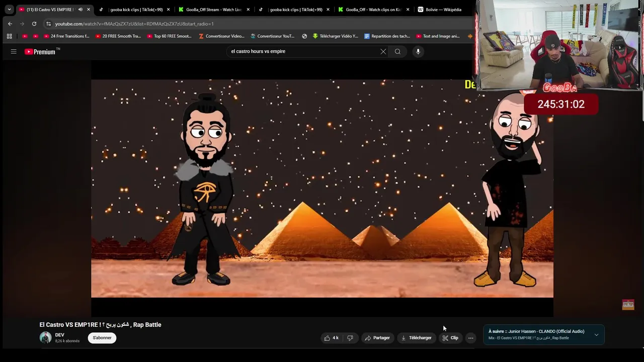Image resolution: width=644 pixels, height=362 pixels.
Task: Expand the À suivre playlist panel
Action: 596,335
